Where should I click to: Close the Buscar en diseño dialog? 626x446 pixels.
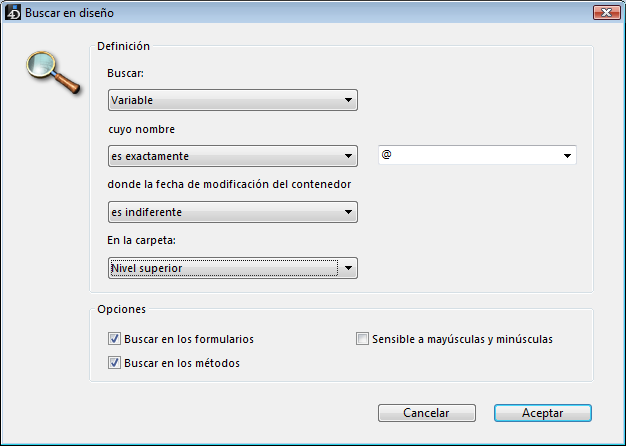click(x=603, y=13)
